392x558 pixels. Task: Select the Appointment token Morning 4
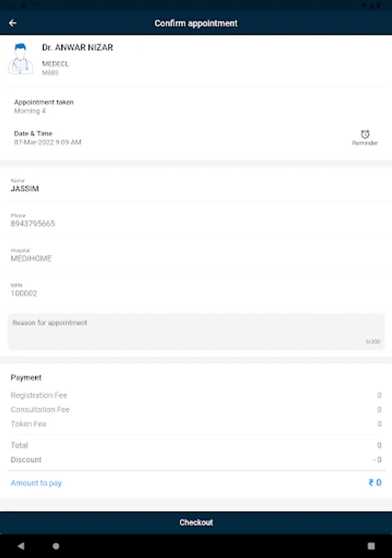pyautogui.click(x=30, y=111)
